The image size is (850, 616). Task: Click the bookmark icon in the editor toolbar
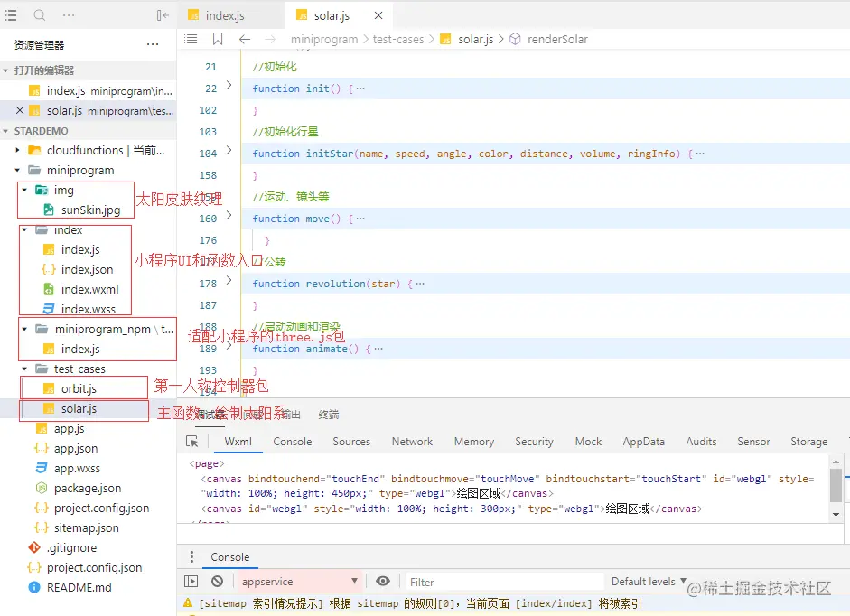218,39
